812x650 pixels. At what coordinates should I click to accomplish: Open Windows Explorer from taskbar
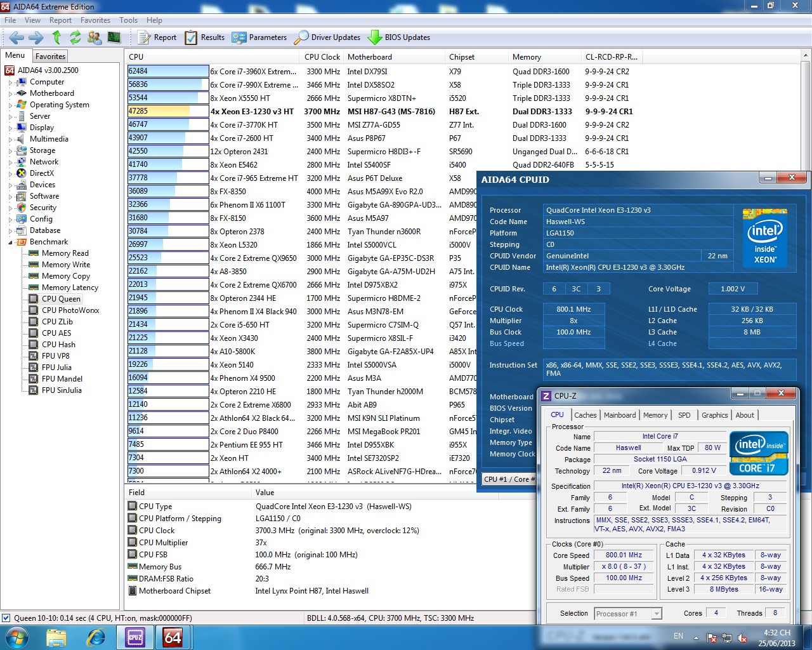pos(56,637)
